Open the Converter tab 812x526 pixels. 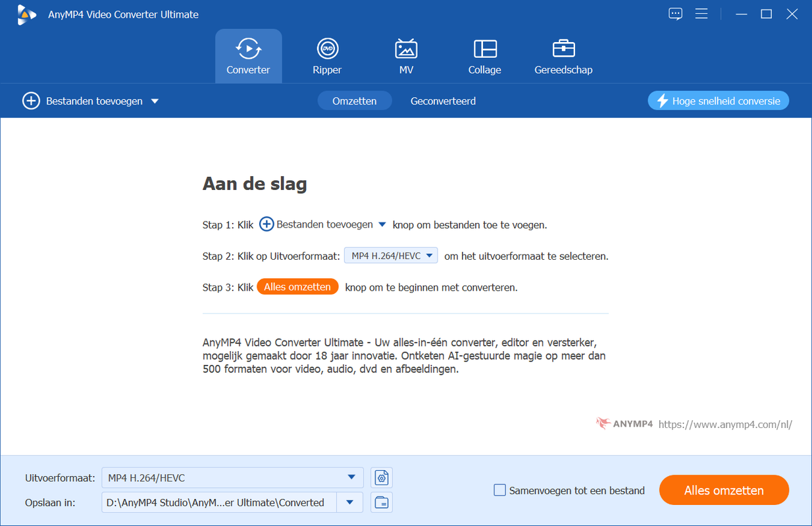pos(248,56)
